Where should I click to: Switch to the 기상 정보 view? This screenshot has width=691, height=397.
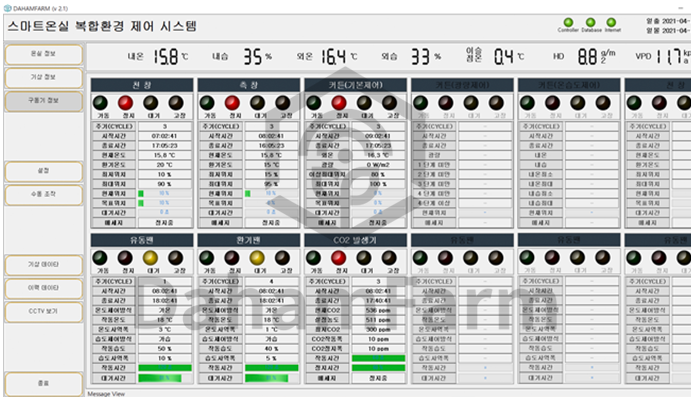tap(44, 78)
